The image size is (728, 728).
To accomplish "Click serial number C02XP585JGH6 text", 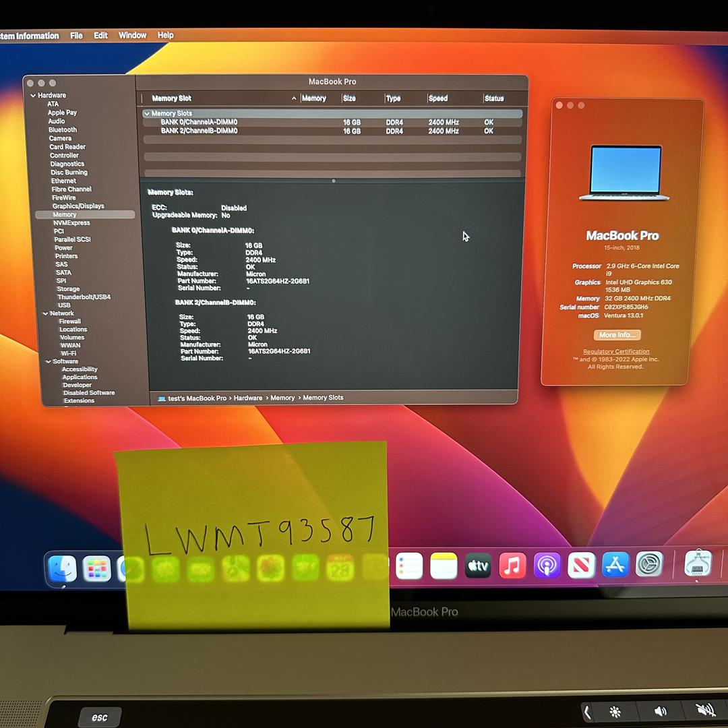I will pos(626,307).
